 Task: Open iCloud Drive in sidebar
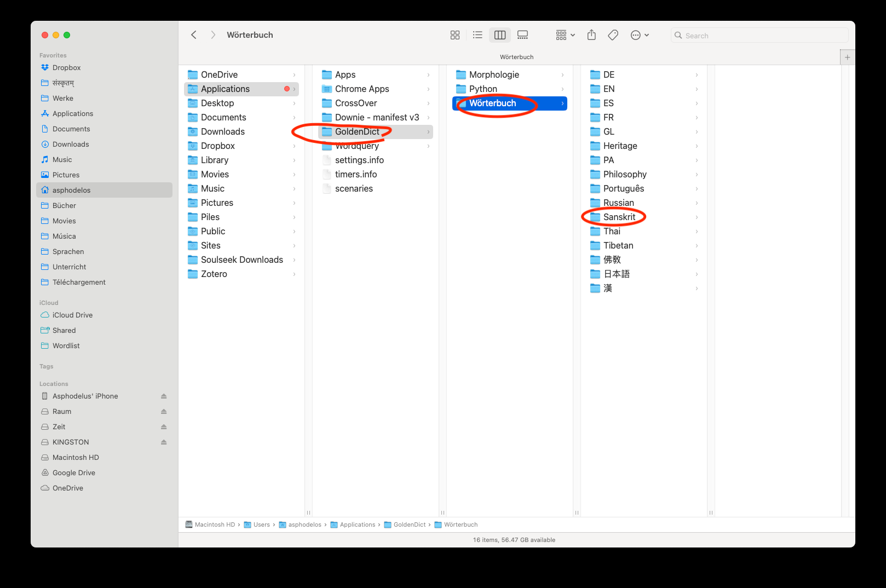[72, 315]
